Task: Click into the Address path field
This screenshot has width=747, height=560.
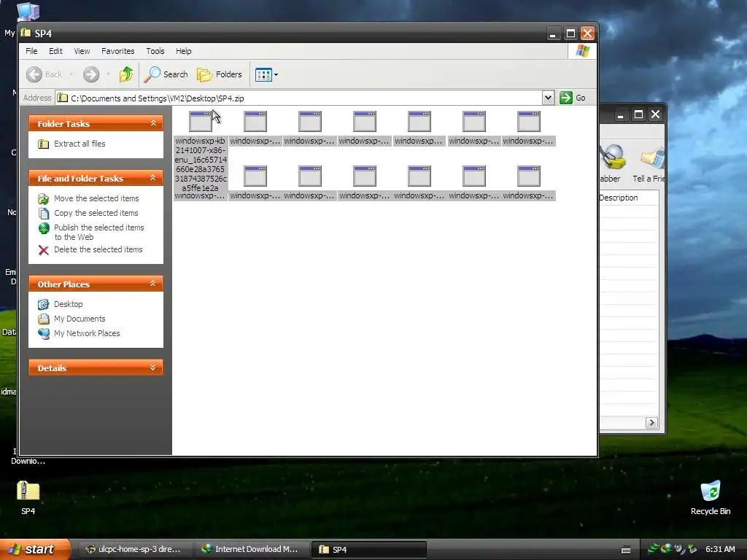Action: click(x=298, y=98)
